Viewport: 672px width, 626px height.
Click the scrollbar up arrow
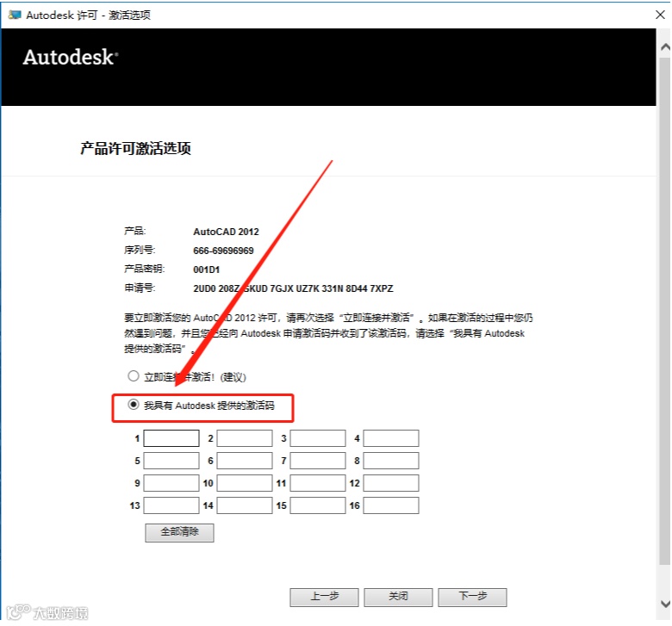(x=665, y=46)
